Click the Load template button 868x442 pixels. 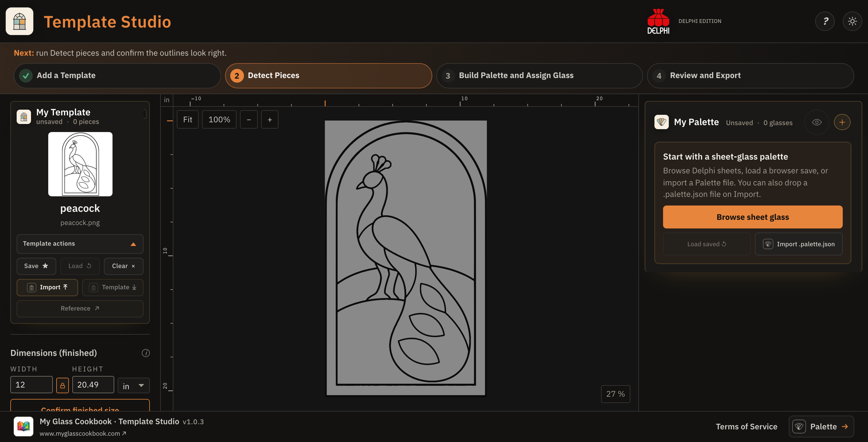[80, 266]
